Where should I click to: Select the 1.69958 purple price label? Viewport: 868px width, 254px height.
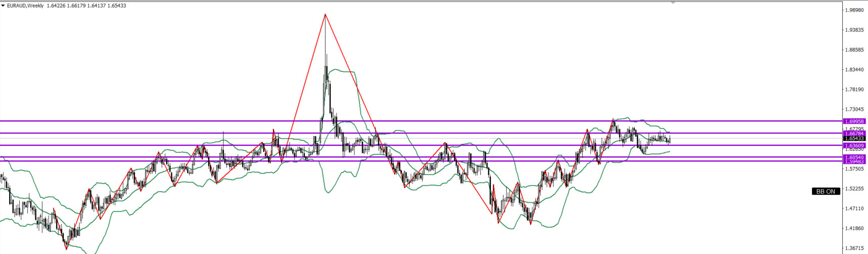[854, 121]
